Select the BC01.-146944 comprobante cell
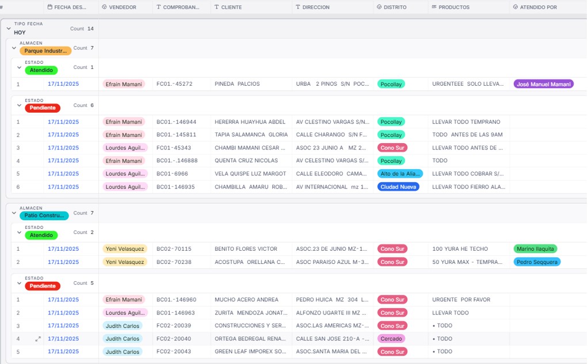This screenshot has height=364, width=588. (x=176, y=122)
